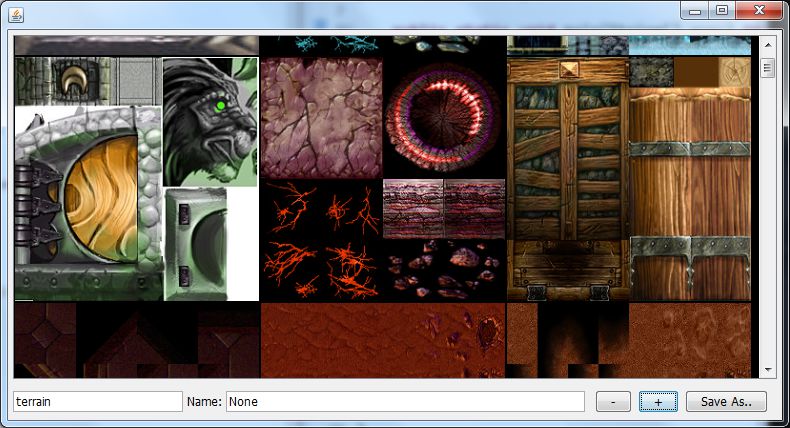Click the vertical scrollbar thumb
Image resolution: width=790 pixels, height=428 pixels.
(x=767, y=68)
